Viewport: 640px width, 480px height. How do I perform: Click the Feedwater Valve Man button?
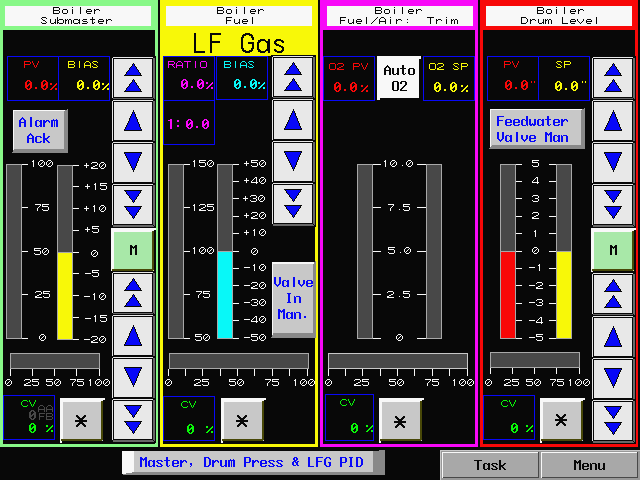tap(532, 129)
